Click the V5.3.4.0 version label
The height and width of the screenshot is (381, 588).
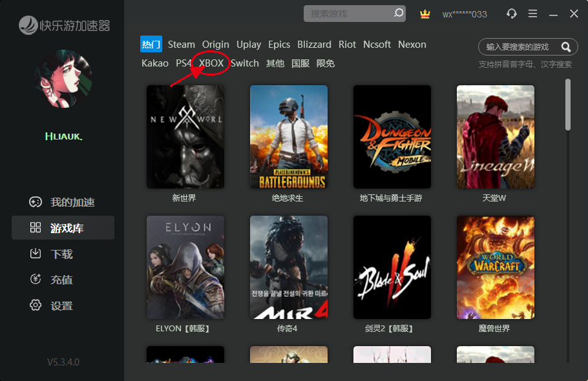(63, 362)
